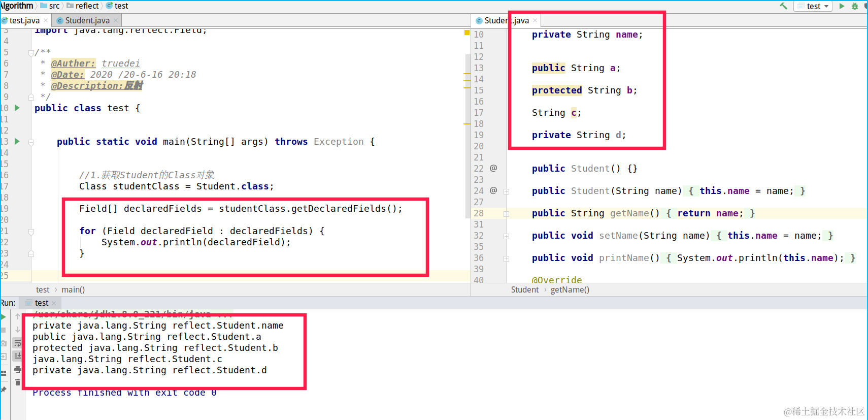Click test class in top navigation breadcrumb
The width and height of the screenshot is (868, 420).
[x=117, y=6]
